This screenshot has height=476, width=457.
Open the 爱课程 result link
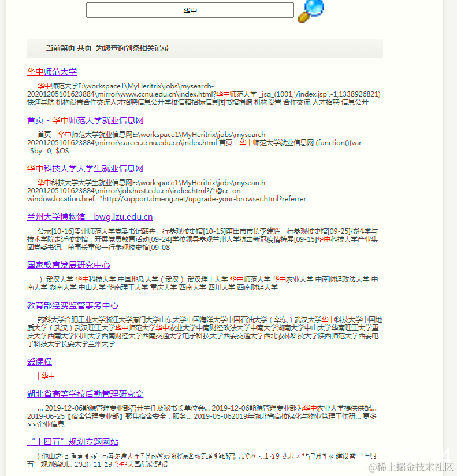[x=39, y=362]
